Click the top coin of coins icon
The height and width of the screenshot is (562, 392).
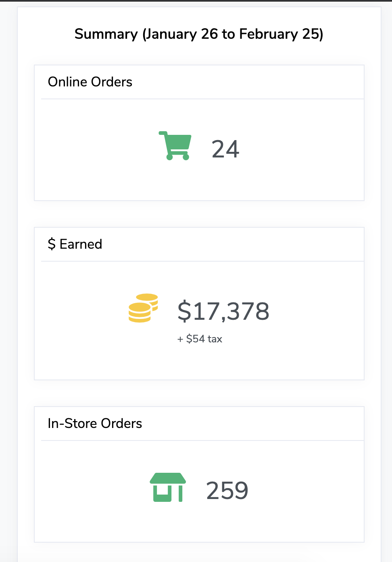[x=147, y=298]
